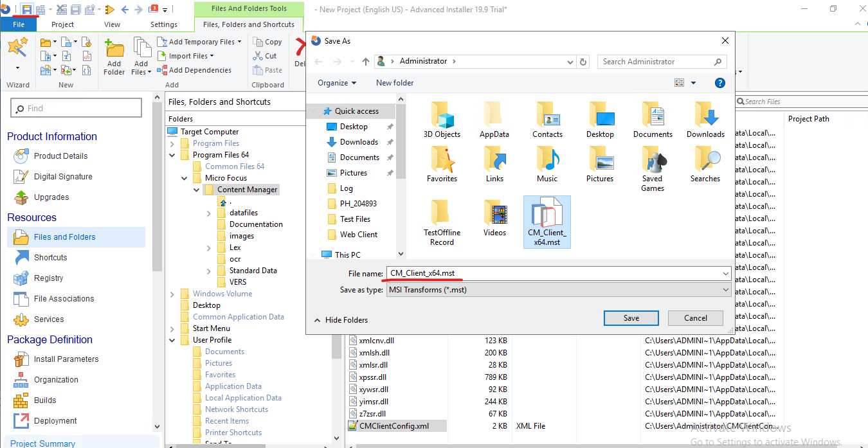Open the Services section
This screenshot has width=868, height=448.
pyautogui.click(x=48, y=319)
